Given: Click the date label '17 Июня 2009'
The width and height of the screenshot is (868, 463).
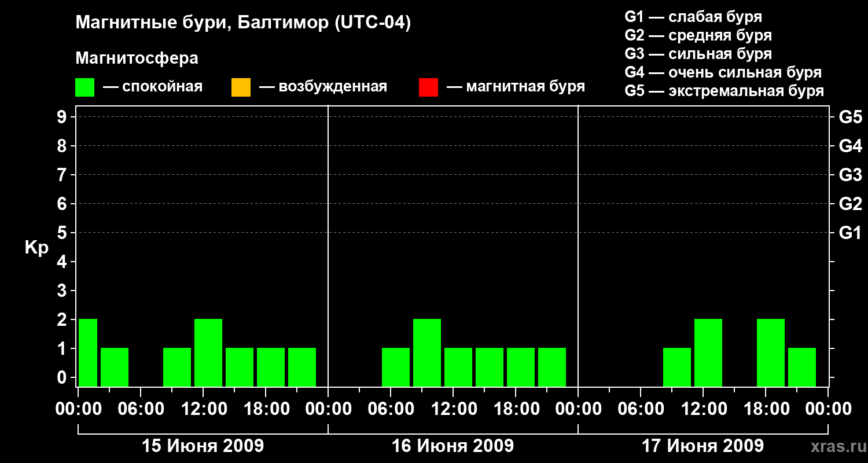Looking at the screenshot, I should pos(703,446).
